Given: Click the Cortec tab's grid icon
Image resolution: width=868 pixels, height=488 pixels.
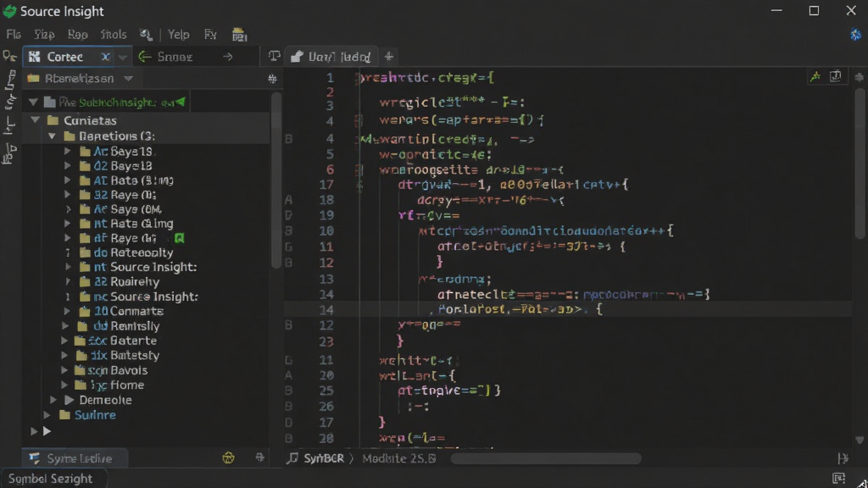Looking at the screenshot, I should point(34,57).
